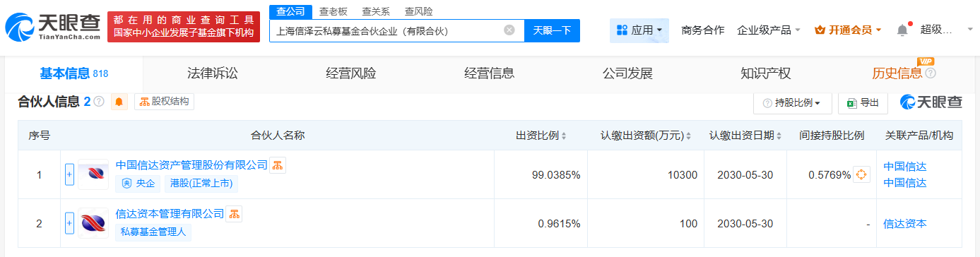
Task: Click the orange alert bell beside 合伙人信息
Action: [119, 102]
